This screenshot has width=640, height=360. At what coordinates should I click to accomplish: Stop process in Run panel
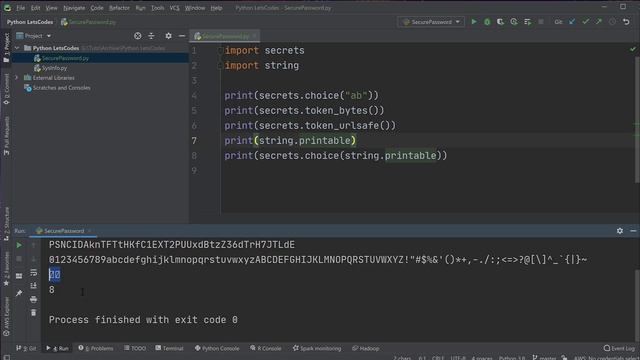19,259
